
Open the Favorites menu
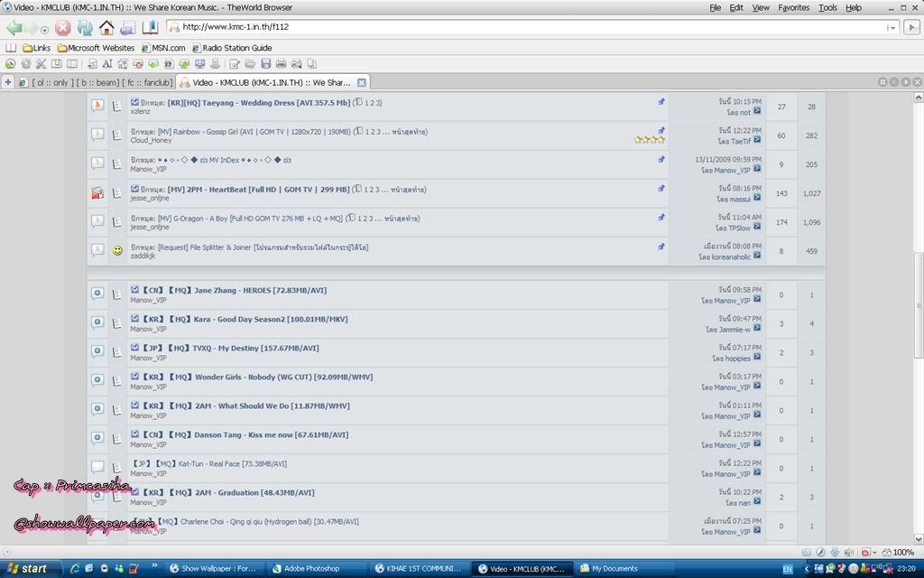coord(793,7)
